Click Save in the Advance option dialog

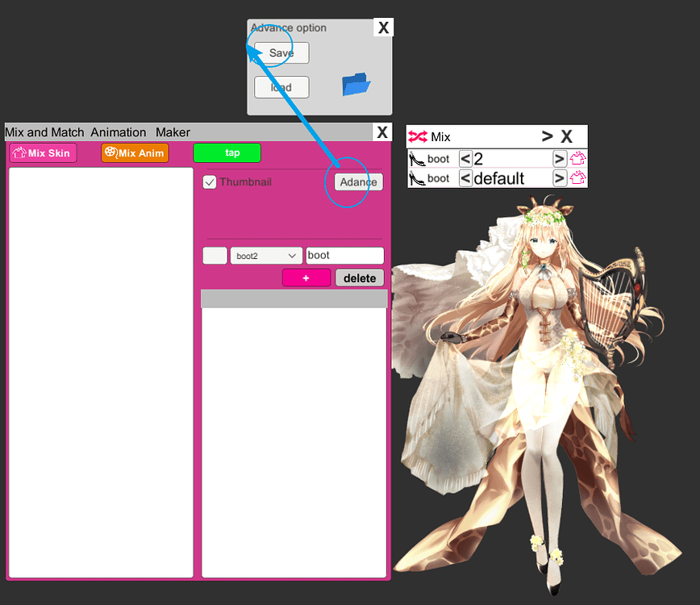tap(280, 52)
